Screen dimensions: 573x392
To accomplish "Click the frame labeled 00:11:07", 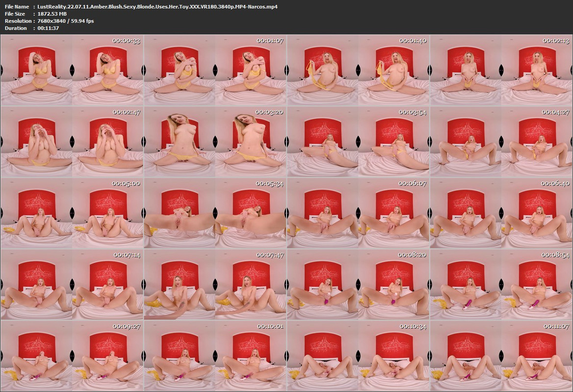I will pyautogui.click(x=501, y=356).
